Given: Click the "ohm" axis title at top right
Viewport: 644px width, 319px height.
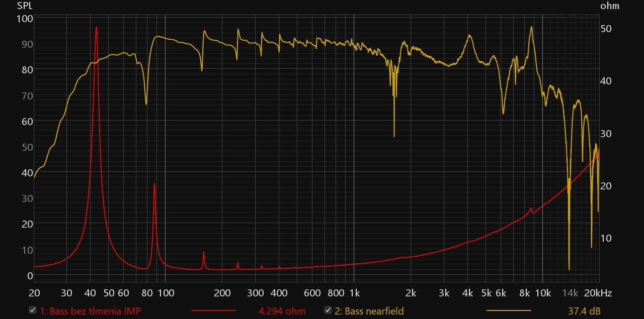Looking at the screenshot, I should click(610, 6).
